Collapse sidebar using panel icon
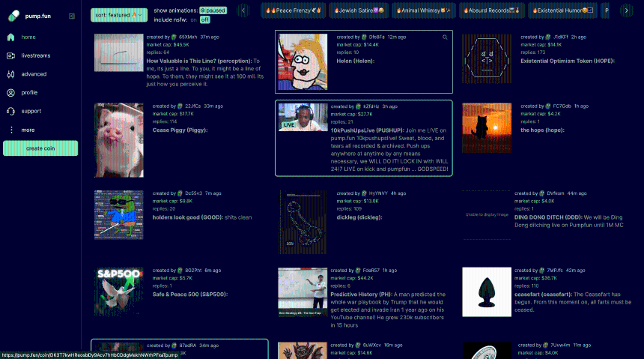Image resolution: width=644 pixels, height=359 pixels. pyautogui.click(x=72, y=16)
